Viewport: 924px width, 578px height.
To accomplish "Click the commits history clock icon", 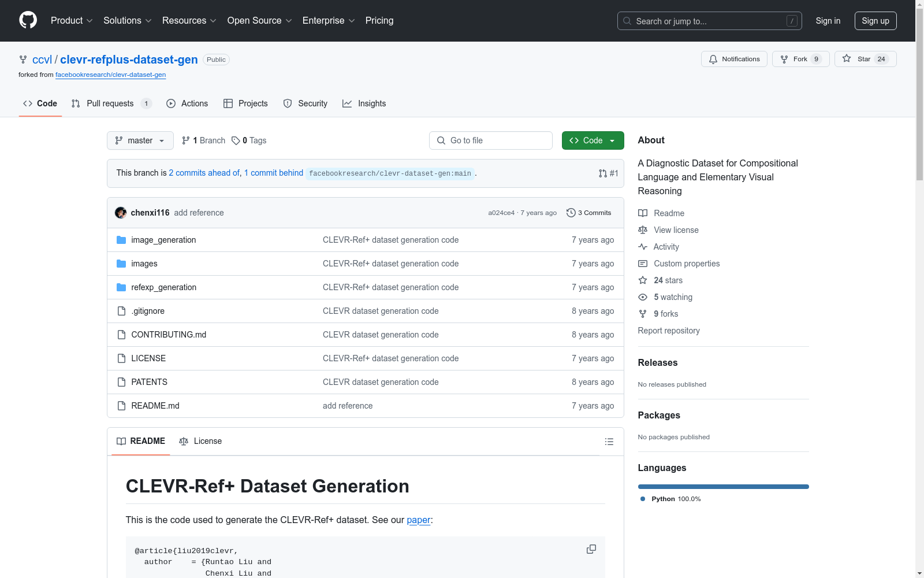I will point(571,213).
